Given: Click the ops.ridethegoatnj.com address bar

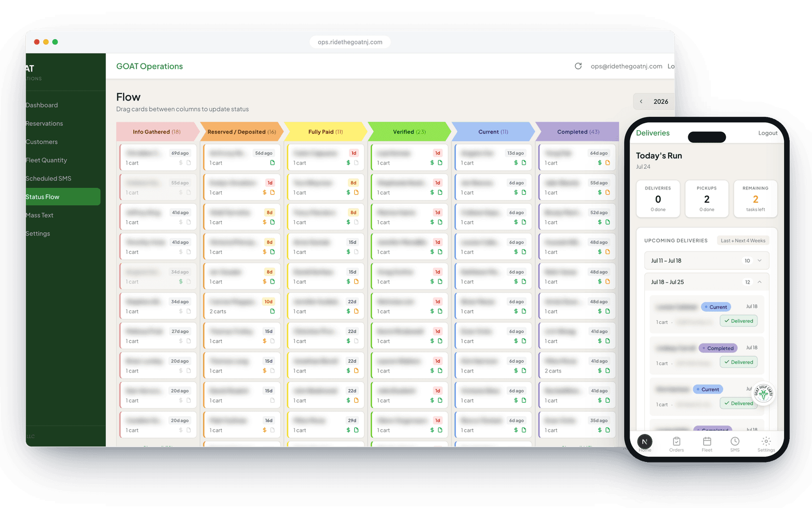Looking at the screenshot, I should pyautogui.click(x=350, y=42).
